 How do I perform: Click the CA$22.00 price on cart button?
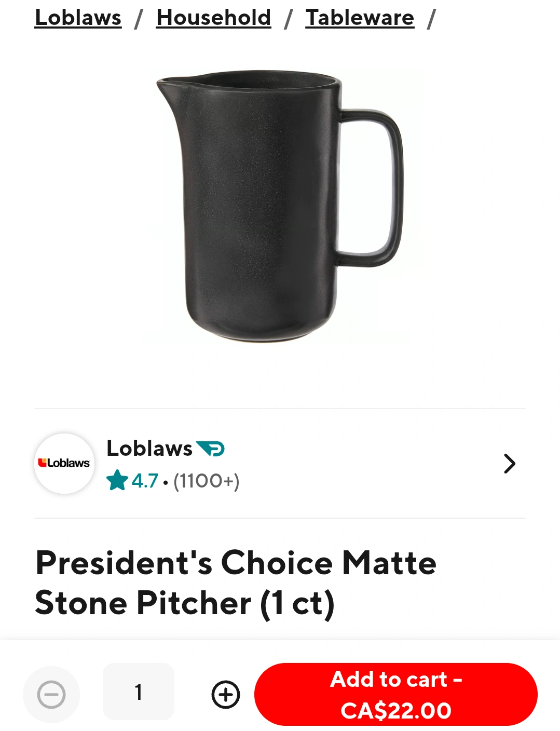pos(396,711)
